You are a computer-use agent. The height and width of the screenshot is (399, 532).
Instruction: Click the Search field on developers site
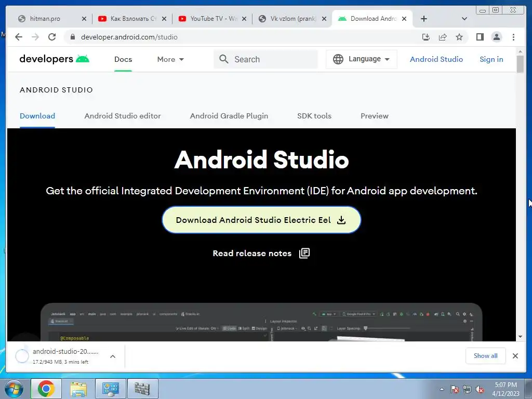[x=265, y=59]
